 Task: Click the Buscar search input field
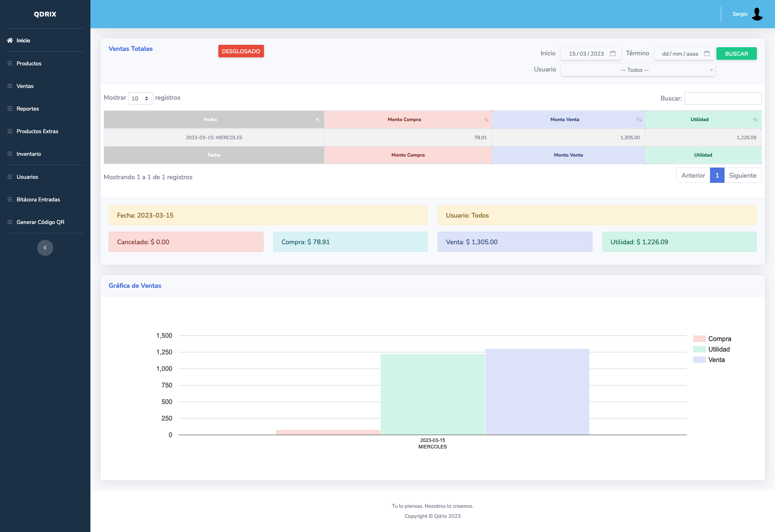(x=723, y=98)
